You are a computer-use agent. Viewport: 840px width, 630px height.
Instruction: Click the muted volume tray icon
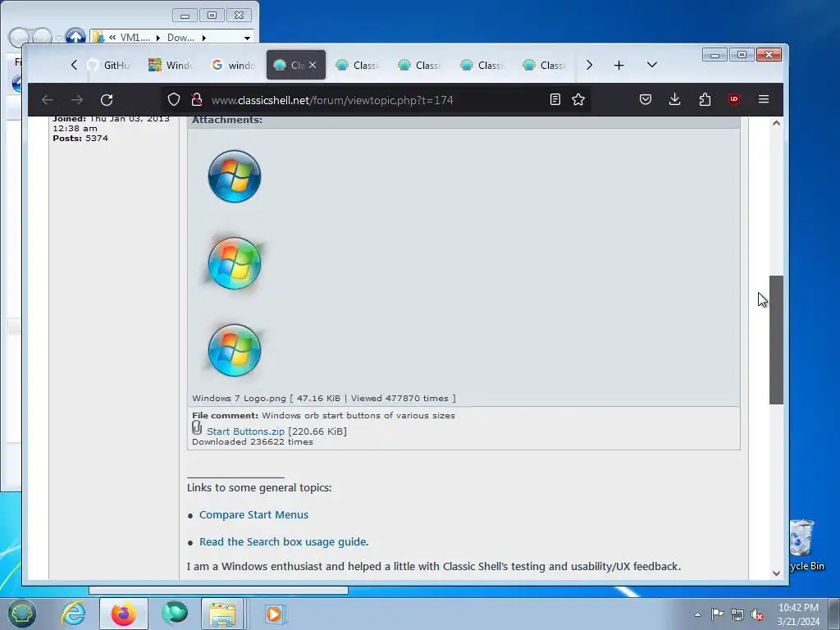(x=757, y=614)
